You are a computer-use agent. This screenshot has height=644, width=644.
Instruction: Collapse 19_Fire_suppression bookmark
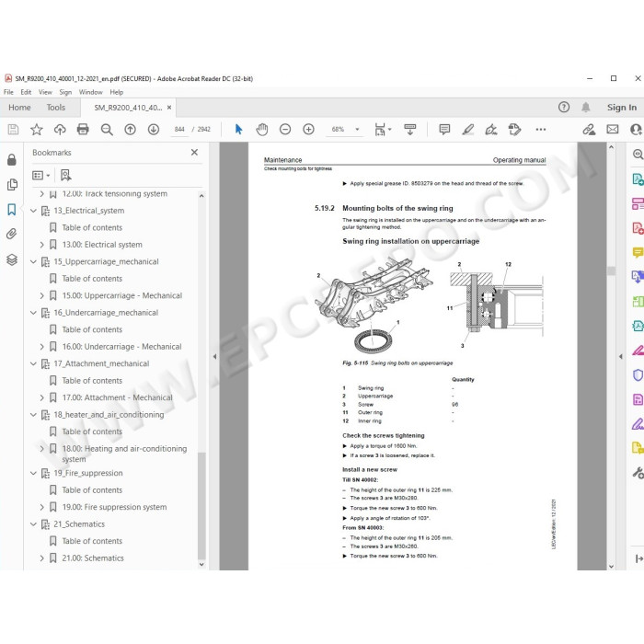point(33,473)
